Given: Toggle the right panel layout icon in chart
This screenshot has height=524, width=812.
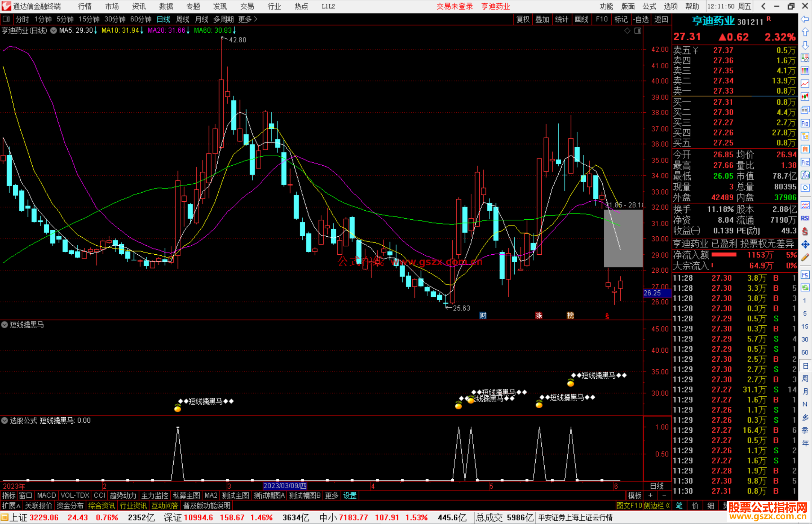Looking at the screenshot, I should 638,31.
